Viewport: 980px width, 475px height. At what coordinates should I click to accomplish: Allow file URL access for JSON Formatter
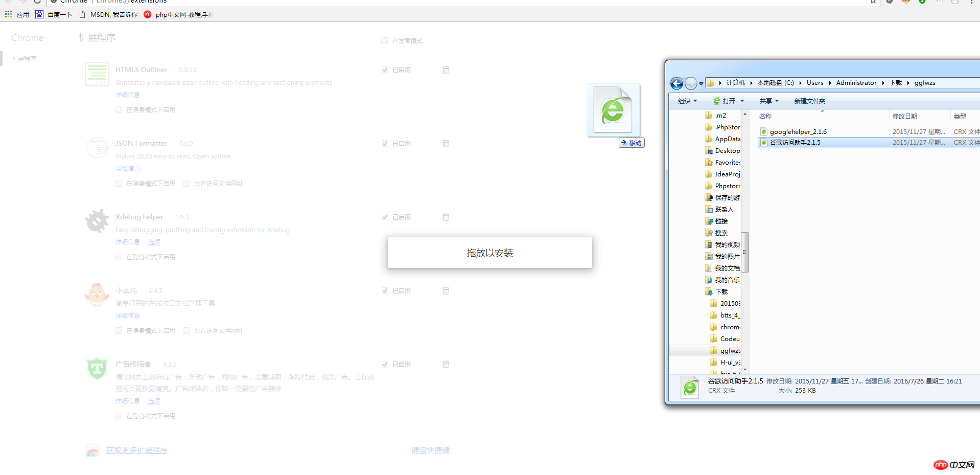point(186,184)
